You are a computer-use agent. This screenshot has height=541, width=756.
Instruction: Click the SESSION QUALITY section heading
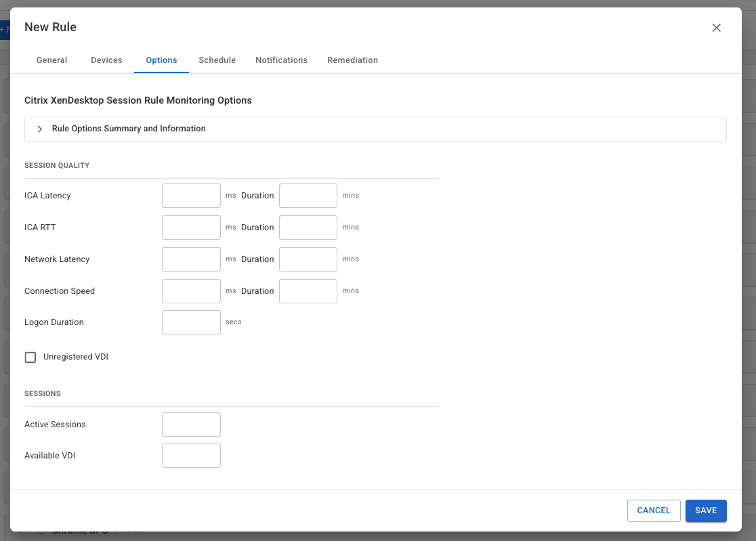(57, 165)
